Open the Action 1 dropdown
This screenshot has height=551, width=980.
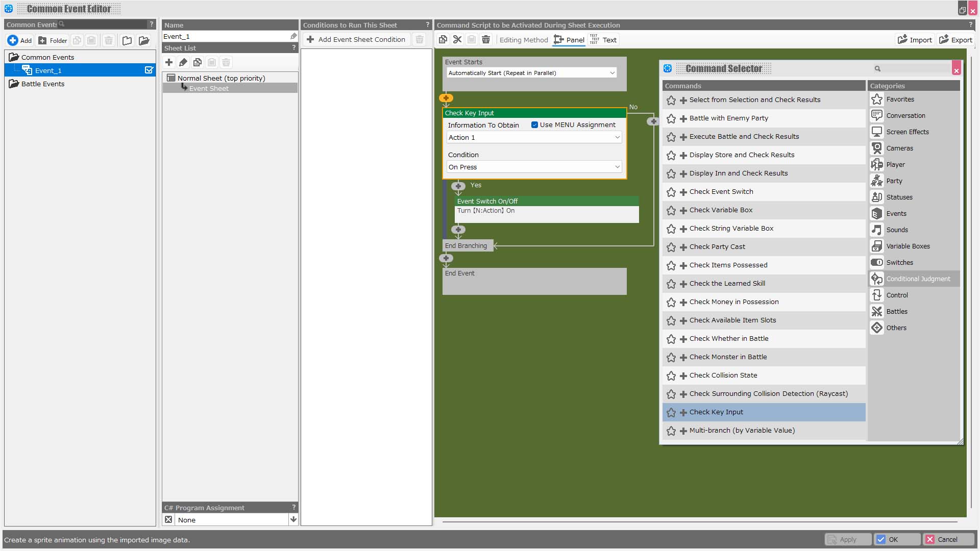(x=534, y=137)
